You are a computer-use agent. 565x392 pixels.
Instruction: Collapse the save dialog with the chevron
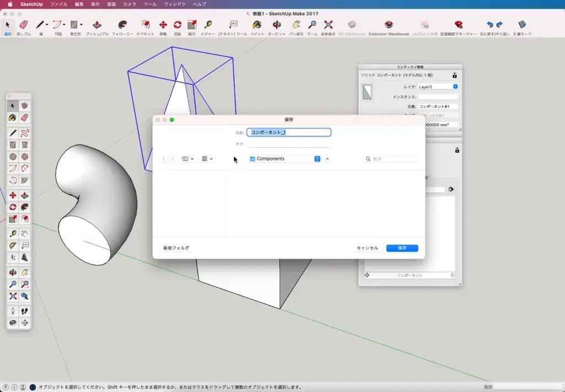327,159
